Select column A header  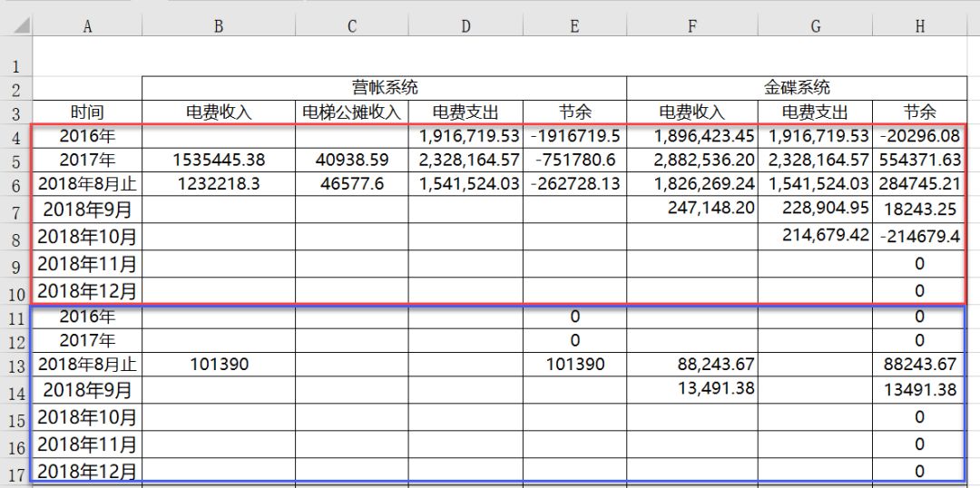tap(87, 26)
